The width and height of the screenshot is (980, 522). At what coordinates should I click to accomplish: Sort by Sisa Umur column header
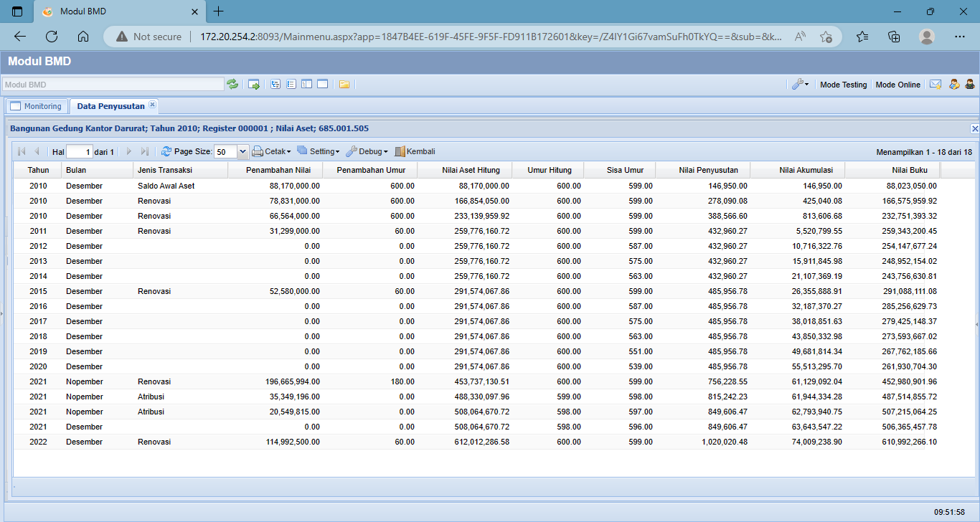620,170
